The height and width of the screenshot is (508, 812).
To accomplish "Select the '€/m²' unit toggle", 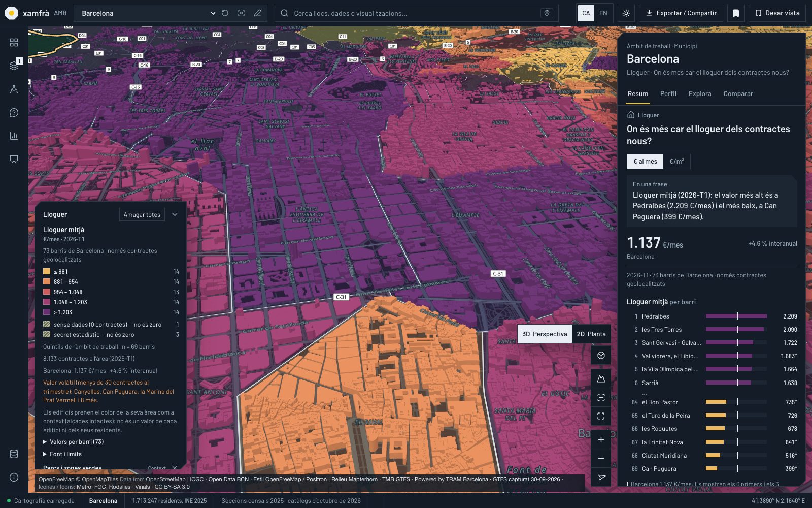I will tap(676, 162).
